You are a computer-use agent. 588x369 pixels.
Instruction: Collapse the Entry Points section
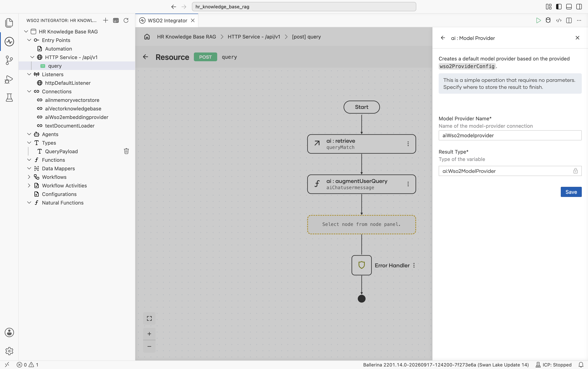pos(29,40)
